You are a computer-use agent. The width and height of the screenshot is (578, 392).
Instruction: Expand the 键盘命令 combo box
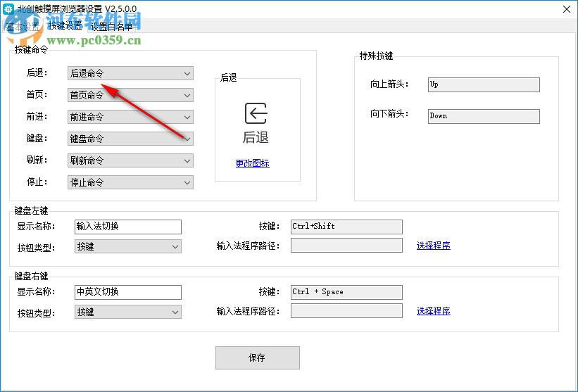point(130,139)
